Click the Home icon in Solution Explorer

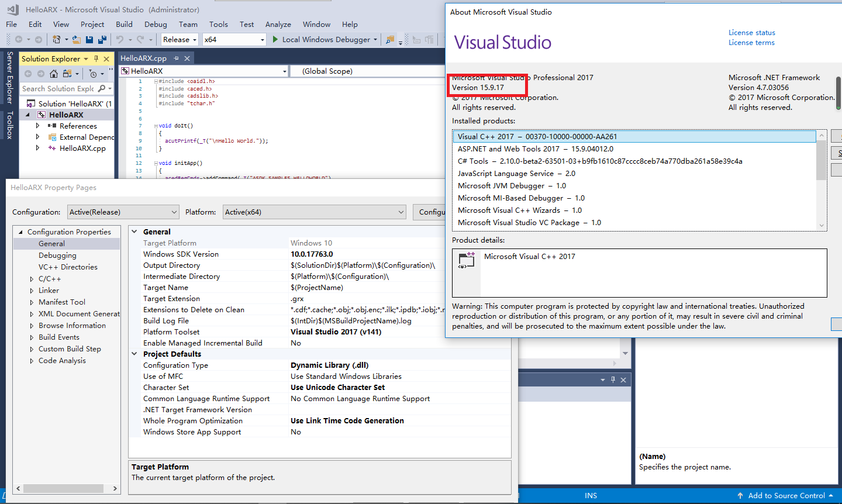coord(54,74)
